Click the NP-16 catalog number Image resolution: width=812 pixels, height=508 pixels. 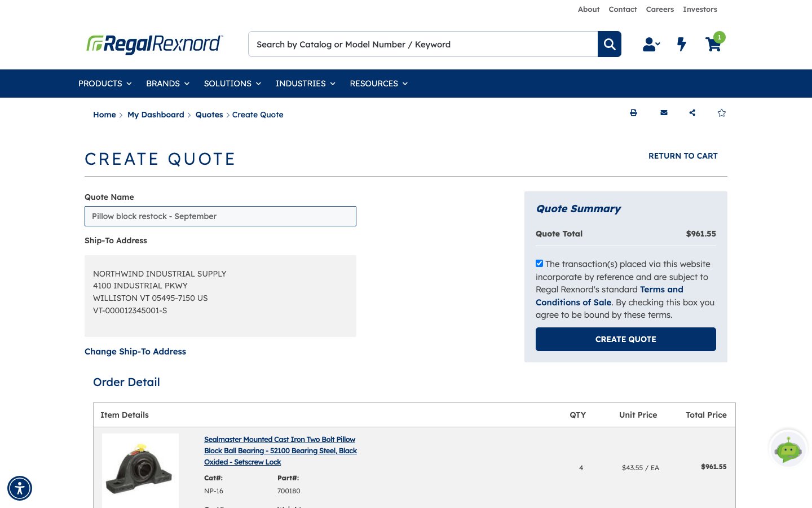pyautogui.click(x=214, y=491)
